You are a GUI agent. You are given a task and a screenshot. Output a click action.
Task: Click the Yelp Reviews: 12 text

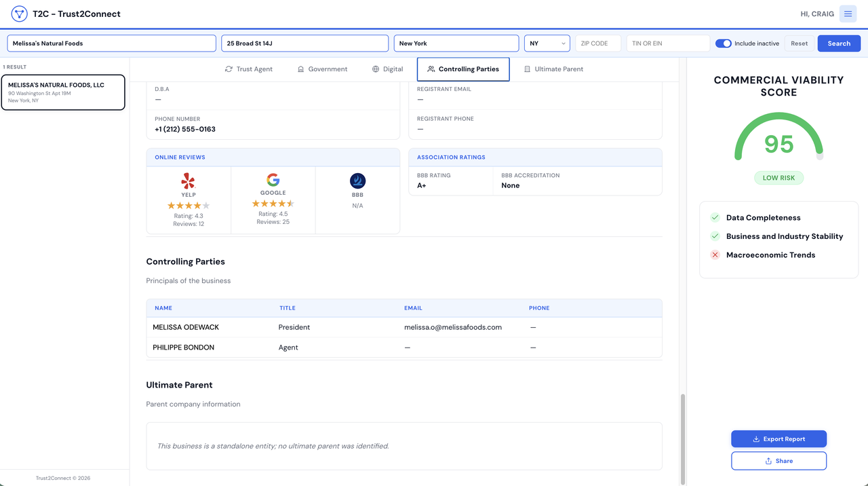tap(189, 224)
